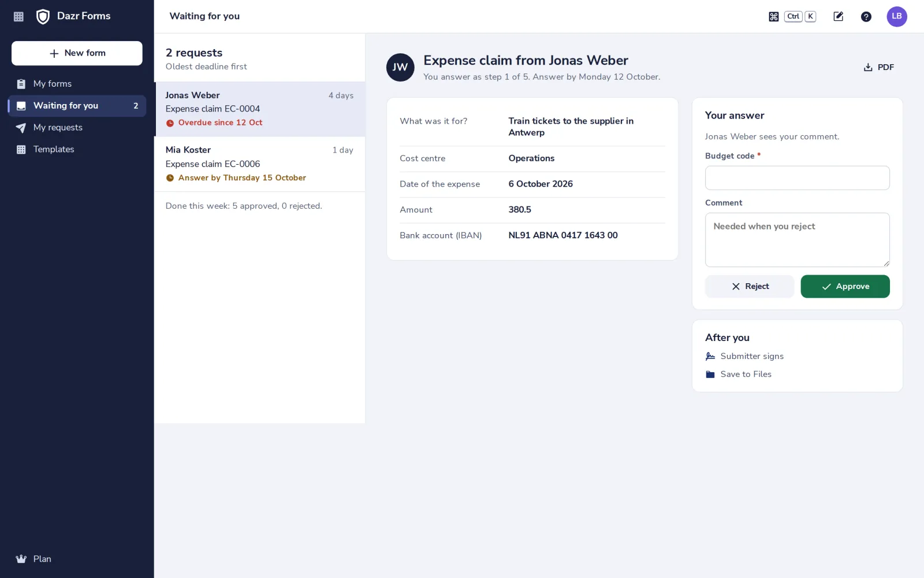The image size is (924, 578).
Task: Click the IBAN value NL91 ABNA 0417 1643 00
Action: (563, 235)
